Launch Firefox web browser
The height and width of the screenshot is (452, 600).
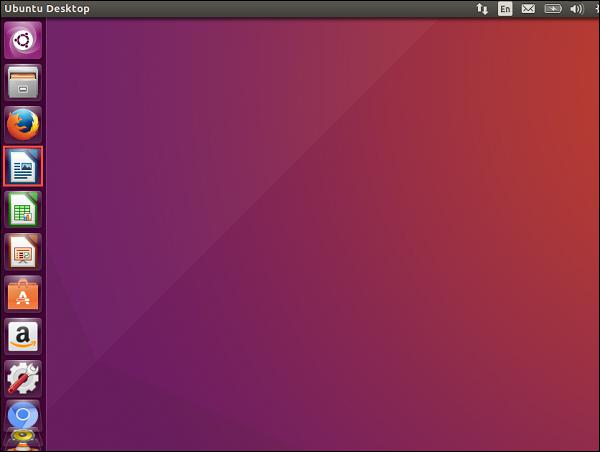pos(23,124)
